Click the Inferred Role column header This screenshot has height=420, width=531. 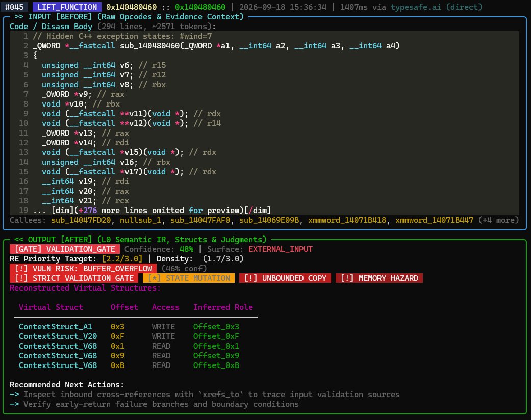223,307
